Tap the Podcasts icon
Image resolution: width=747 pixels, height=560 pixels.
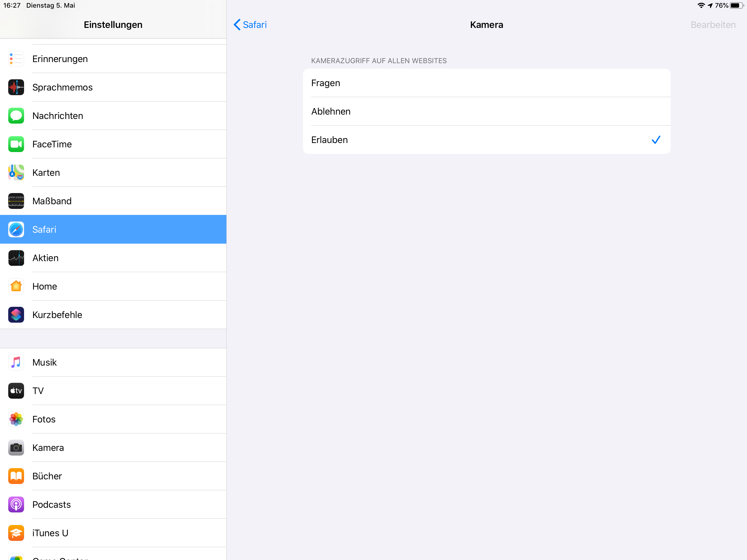coord(16,504)
